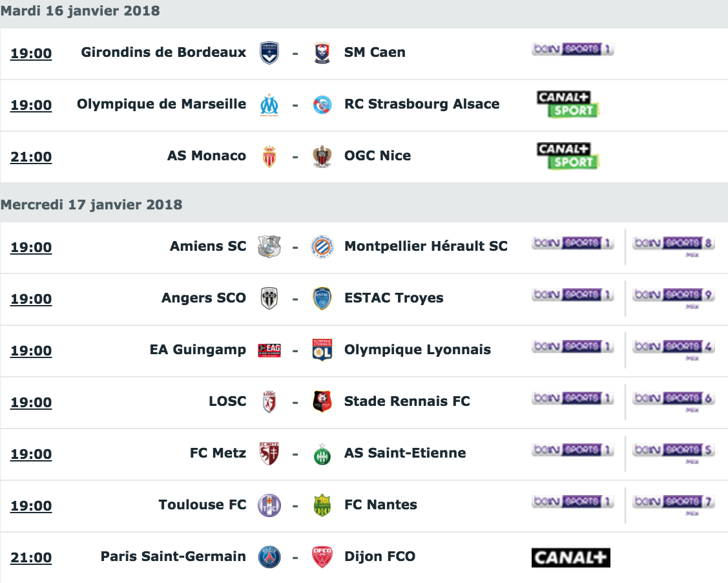The image size is (728, 583).
Task: Click the AS Saint-Etienne team name
Action: click(405, 452)
